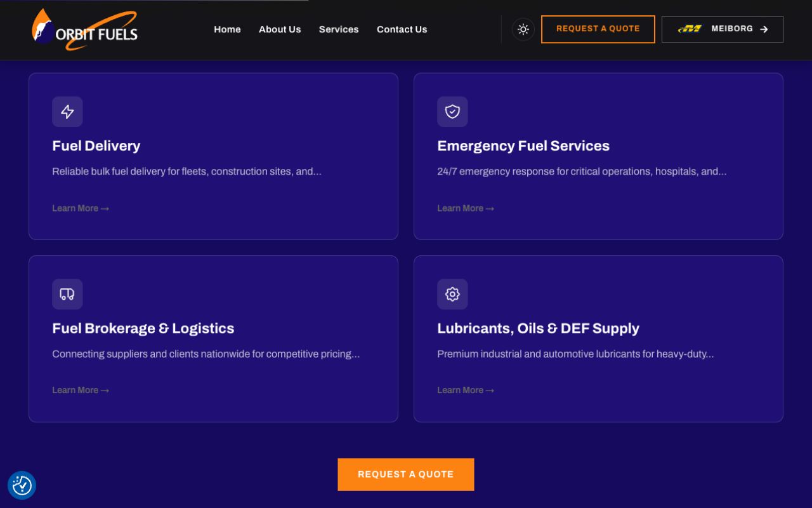Follow Learn More under Emergency Fuel Services
This screenshot has height=508, width=812.
(466, 208)
